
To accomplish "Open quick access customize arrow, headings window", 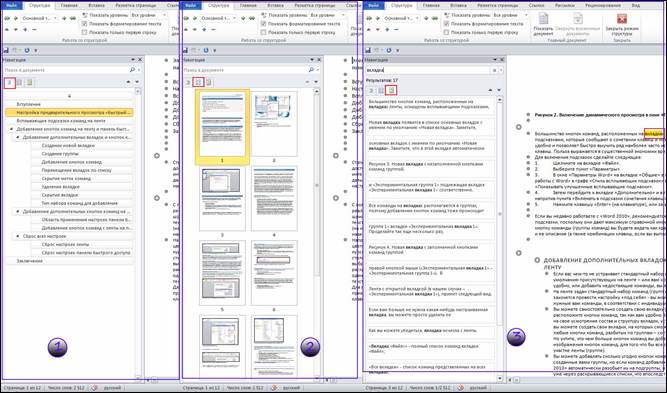I will pyautogui.click(x=36, y=51).
